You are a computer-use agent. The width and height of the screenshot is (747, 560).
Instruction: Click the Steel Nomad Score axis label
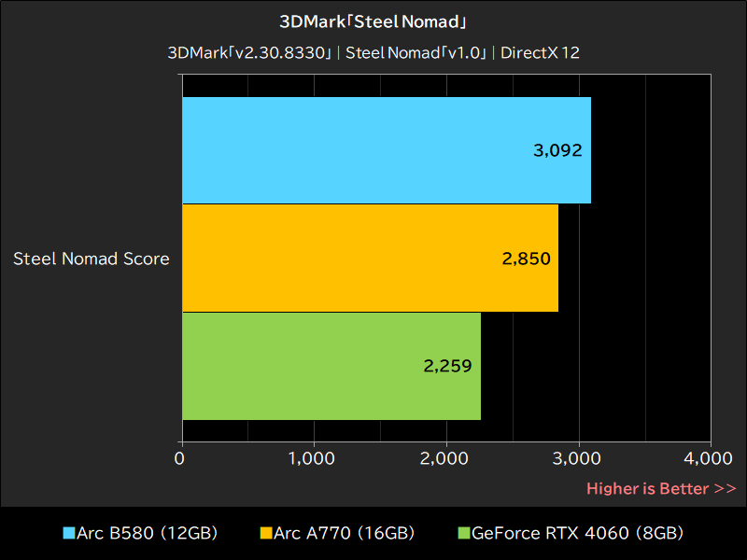click(90, 259)
